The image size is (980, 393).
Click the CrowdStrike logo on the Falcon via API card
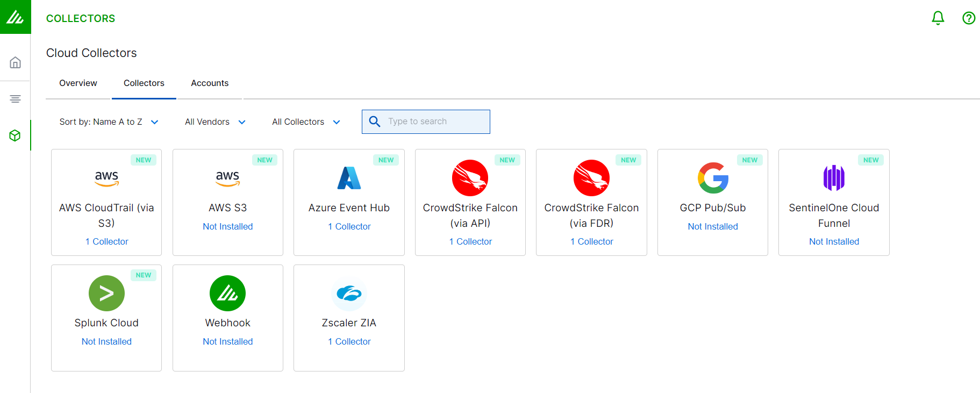click(x=470, y=178)
